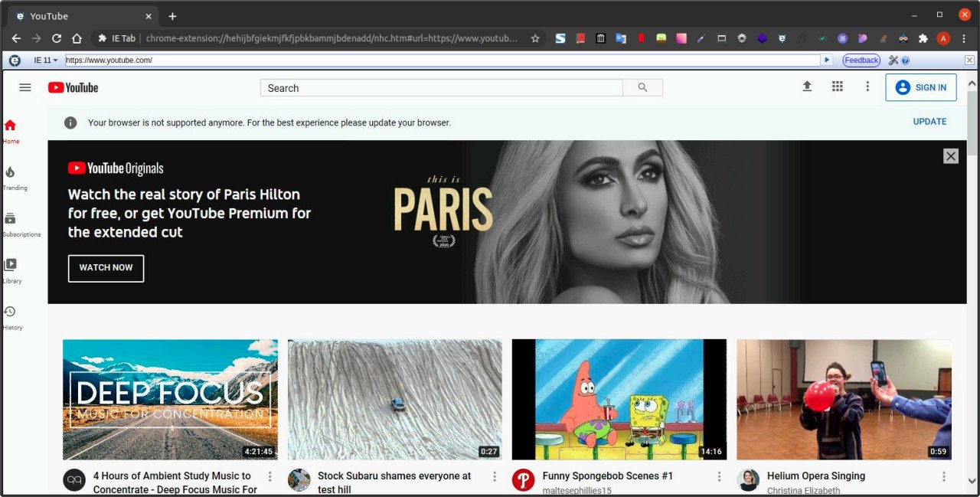Click the SIGN IN button
The image size is (980, 497).
point(921,87)
